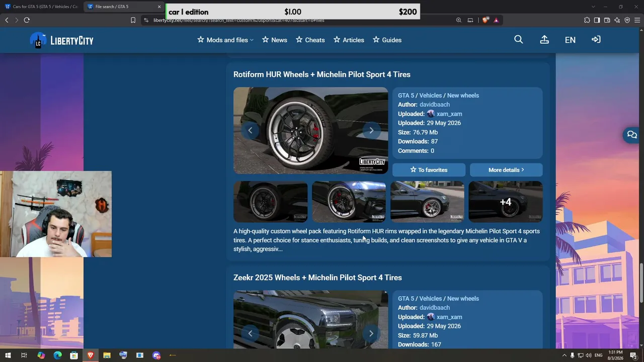Show next Rotiform wheel image
644x362 pixels.
371,130
